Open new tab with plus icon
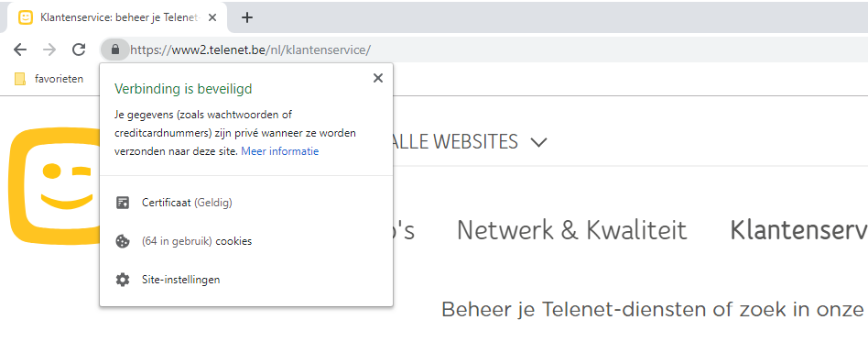Screen dimensions: 868x353 pyautogui.click(x=247, y=17)
